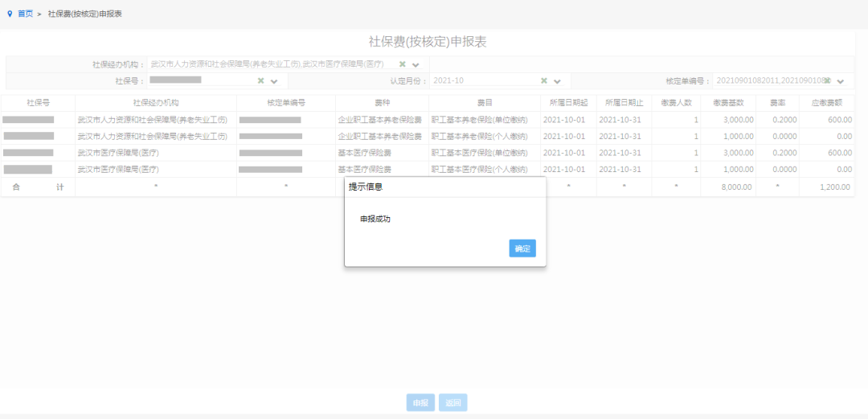Click the 费目 column header
The height and width of the screenshot is (419, 868).
click(485, 103)
